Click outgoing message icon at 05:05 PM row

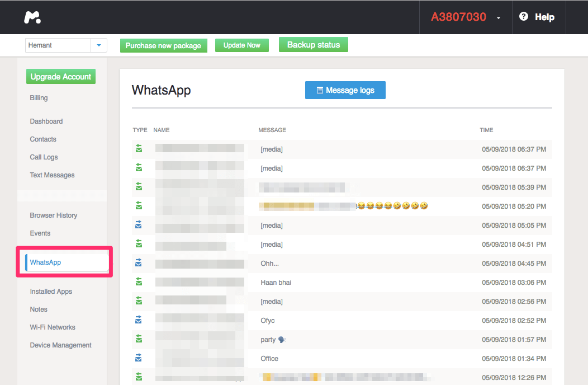tap(139, 224)
